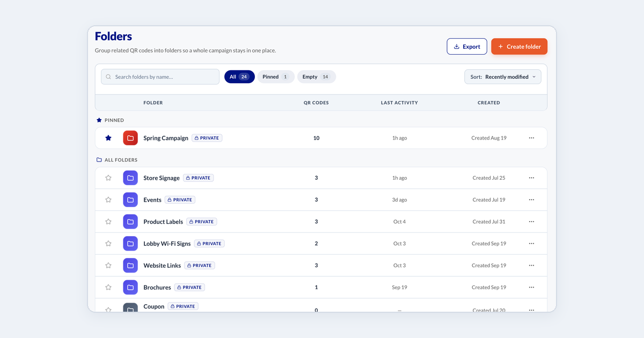644x338 pixels.
Task: Click the CREATED column header
Action: [x=489, y=102]
